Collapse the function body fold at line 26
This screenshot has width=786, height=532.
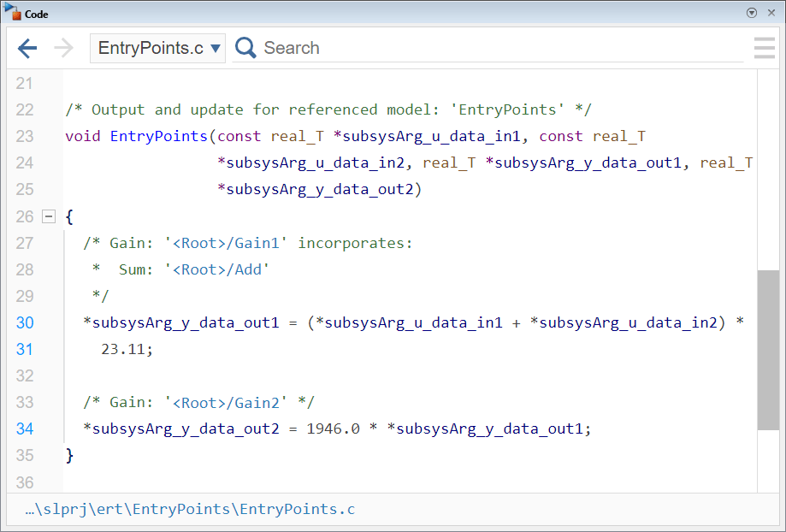(49, 216)
